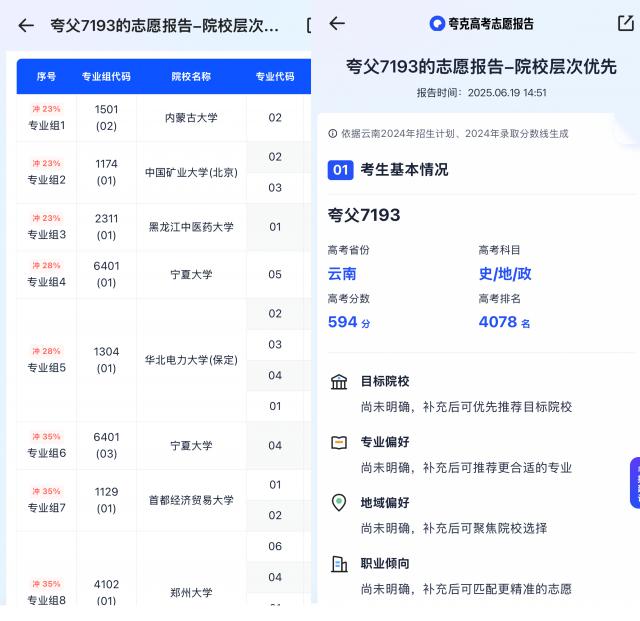Open the share icon in the top-right corner
This screenshot has width=640, height=621.
(626, 23)
